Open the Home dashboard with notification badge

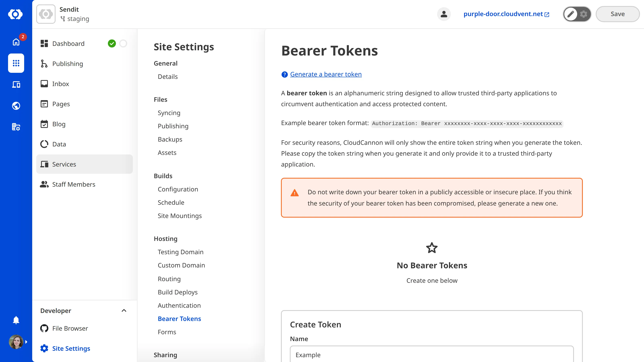pyautogui.click(x=16, y=42)
